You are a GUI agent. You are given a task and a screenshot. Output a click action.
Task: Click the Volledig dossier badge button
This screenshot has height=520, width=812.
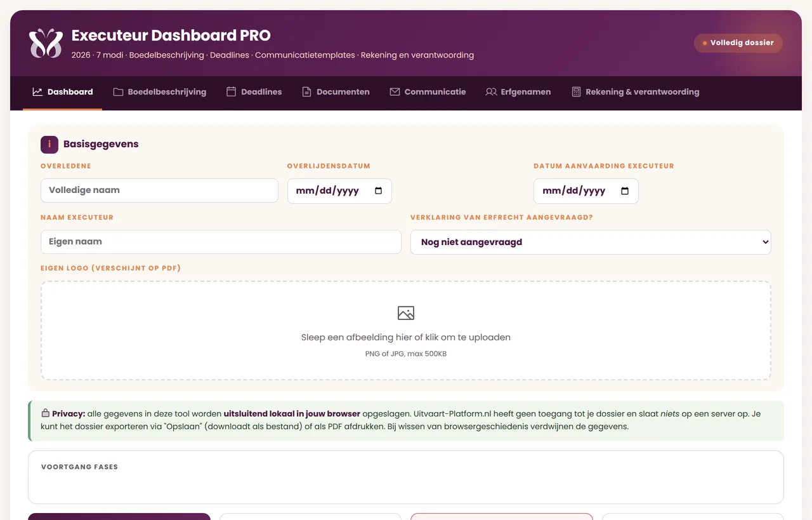(738, 43)
